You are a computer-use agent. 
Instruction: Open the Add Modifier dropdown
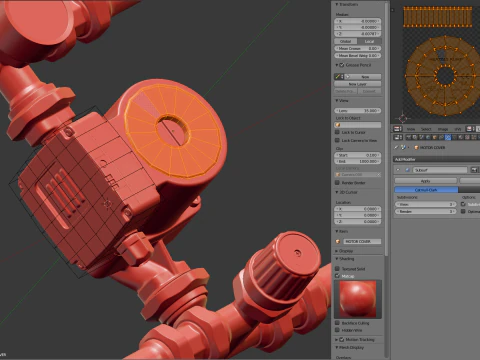pos(437,159)
